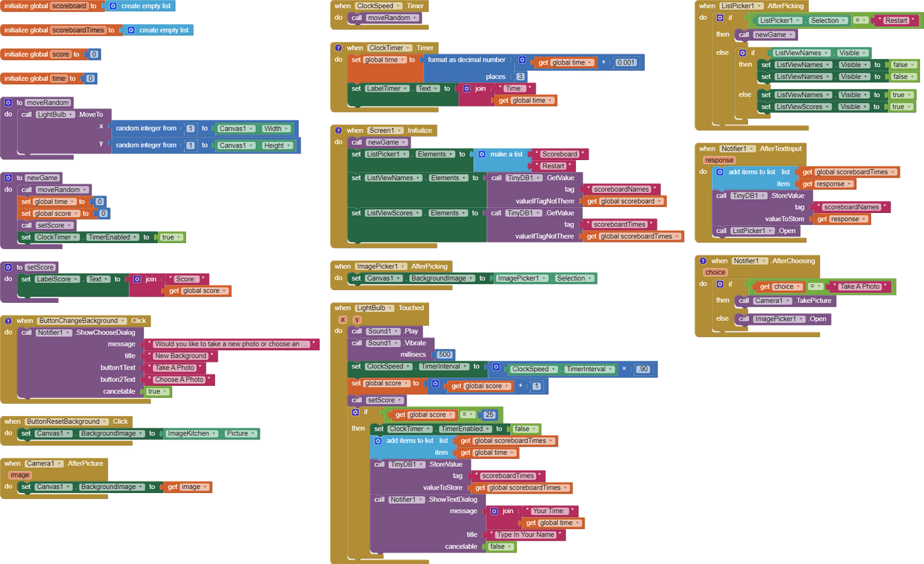Toggle the false value beside cancelable in ShowTextDialog
Viewport: 924px width, 564px height.
pos(500,547)
